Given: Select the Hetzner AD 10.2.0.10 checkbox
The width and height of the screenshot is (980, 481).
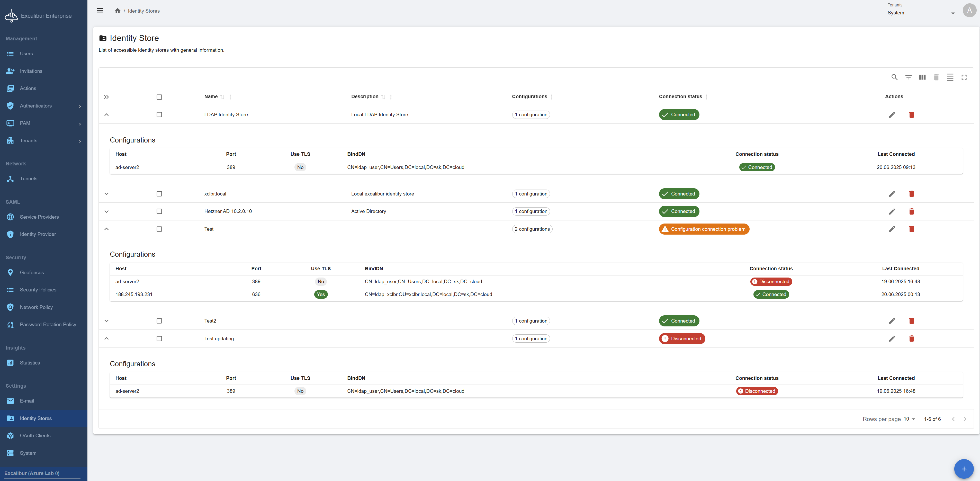Looking at the screenshot, I should coord(159,212).
